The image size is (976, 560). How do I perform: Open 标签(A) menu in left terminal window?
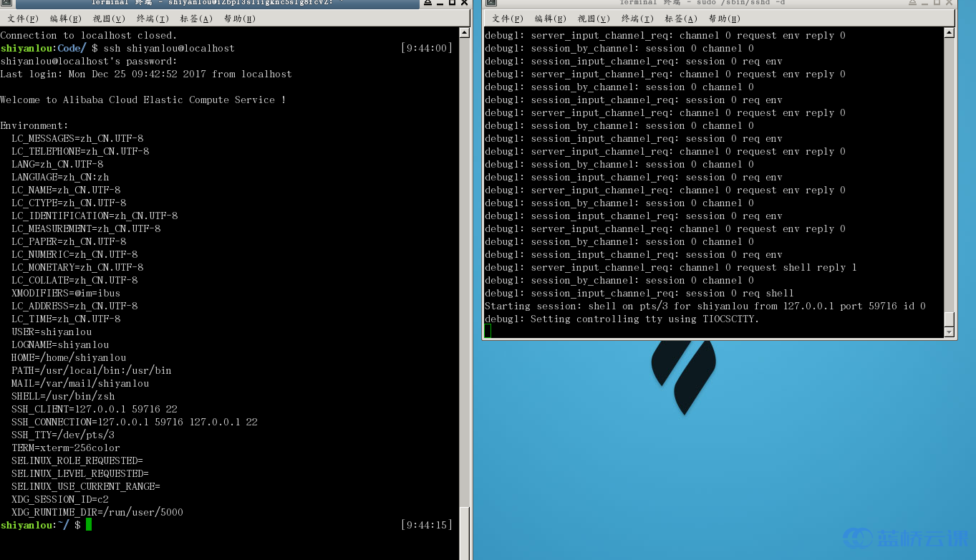197,19
